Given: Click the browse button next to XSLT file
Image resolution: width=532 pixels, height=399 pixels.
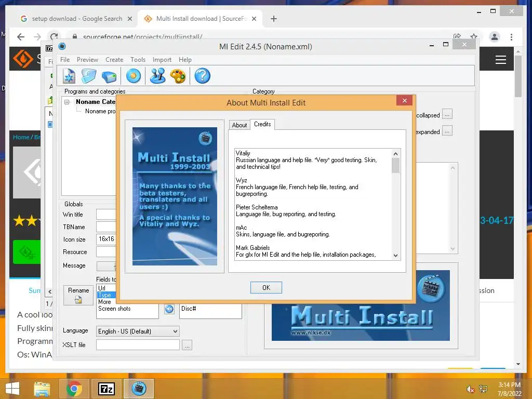Looking at the screenshot, I should pyautogui.click(x=187, y=345).
